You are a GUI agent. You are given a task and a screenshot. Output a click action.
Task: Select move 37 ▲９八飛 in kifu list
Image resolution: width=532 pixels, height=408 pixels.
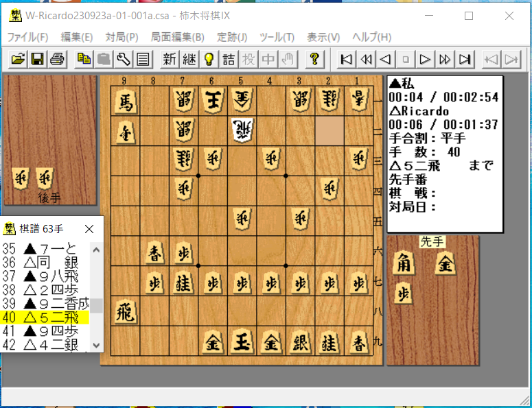[x=45, y=277]
